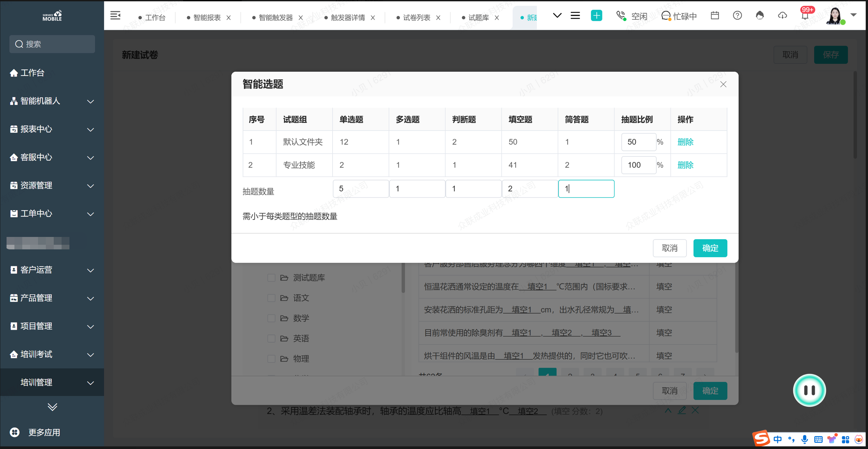Click the delete X icon for question 2

coord(695,410)
